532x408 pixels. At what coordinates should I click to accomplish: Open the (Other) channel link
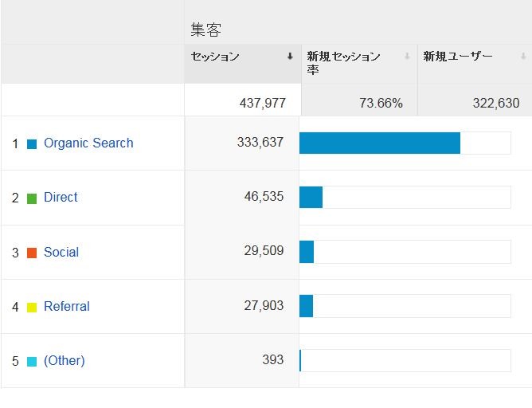click(64, 361)
